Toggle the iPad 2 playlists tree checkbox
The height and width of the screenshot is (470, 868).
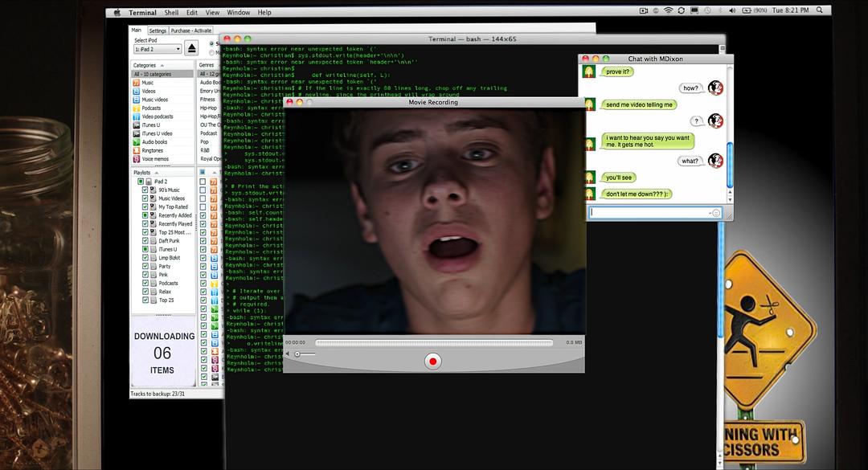pyautogui.click(x=141, y=182)
